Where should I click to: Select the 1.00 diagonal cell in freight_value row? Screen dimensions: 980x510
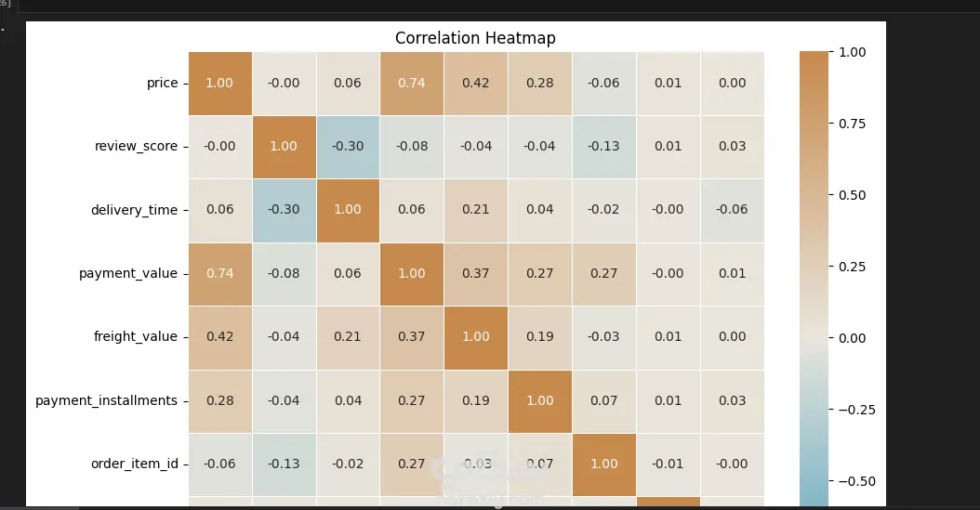[x=475, y=336]
